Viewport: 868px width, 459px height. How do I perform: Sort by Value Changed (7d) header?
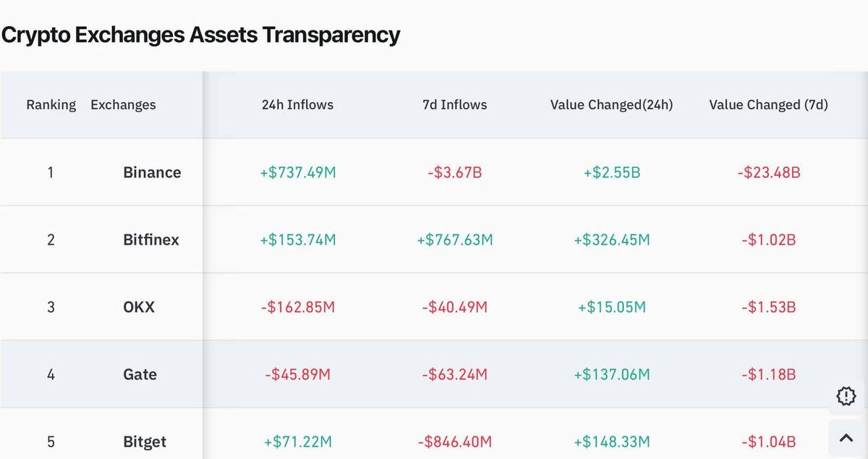pos(769,104)
